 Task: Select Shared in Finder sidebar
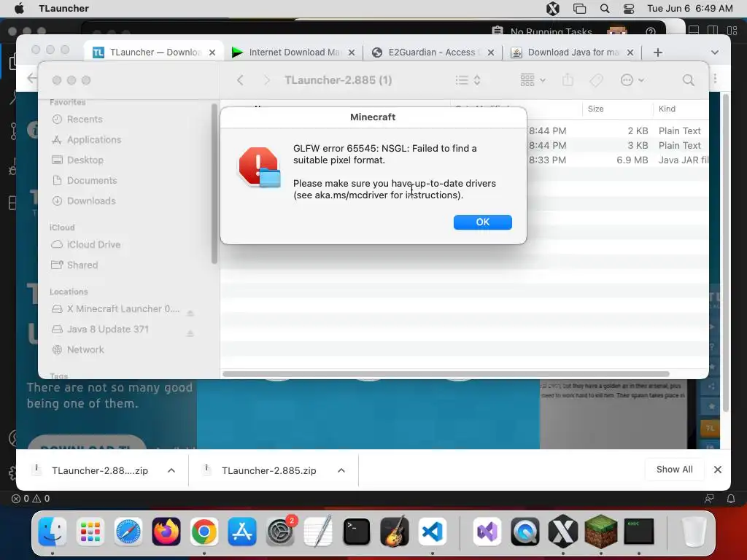coord(82,265)
